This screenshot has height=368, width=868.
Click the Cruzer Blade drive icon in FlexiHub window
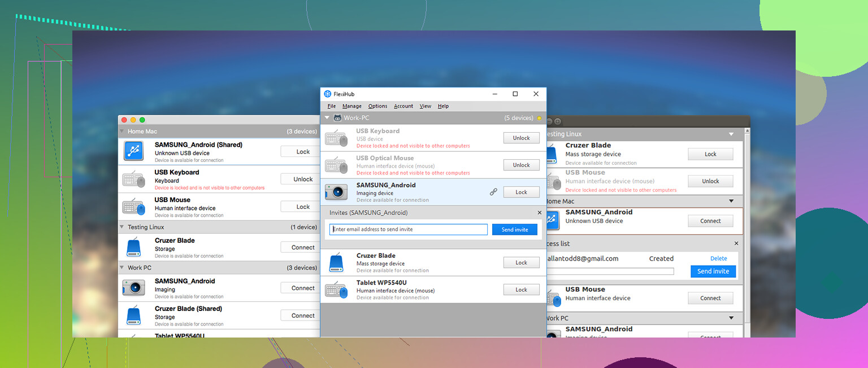pyautogui.click(x=336, y=262)
